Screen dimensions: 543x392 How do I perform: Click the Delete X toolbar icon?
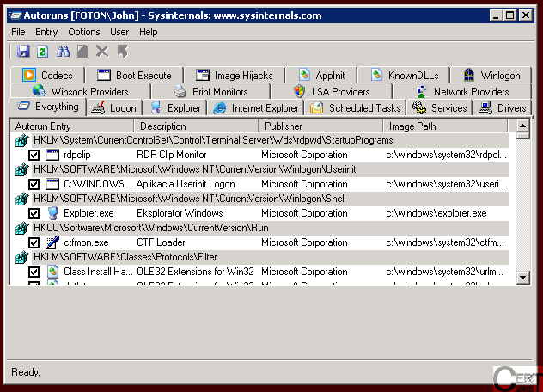[x=102, y=52]
